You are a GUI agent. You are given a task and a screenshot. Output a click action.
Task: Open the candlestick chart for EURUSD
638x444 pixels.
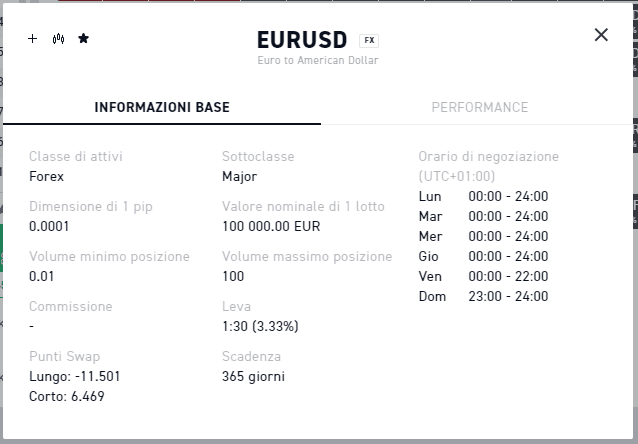(58, 39)
